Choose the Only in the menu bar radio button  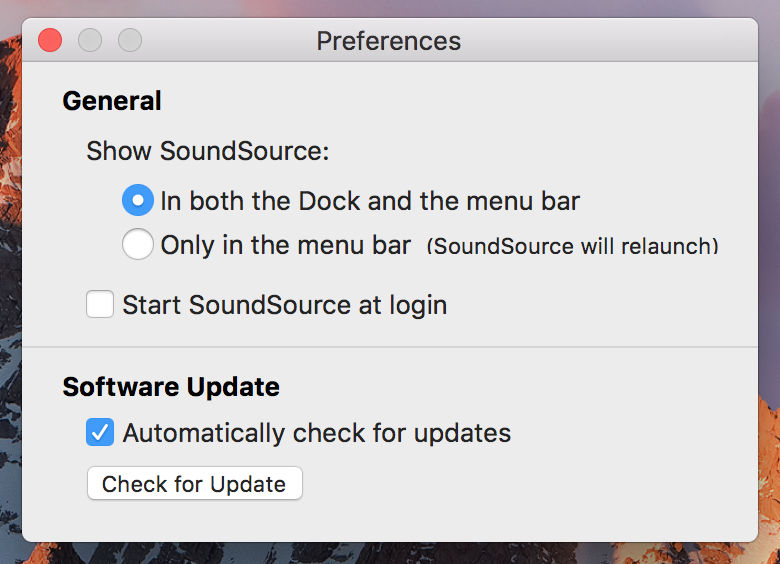point(138,244)
